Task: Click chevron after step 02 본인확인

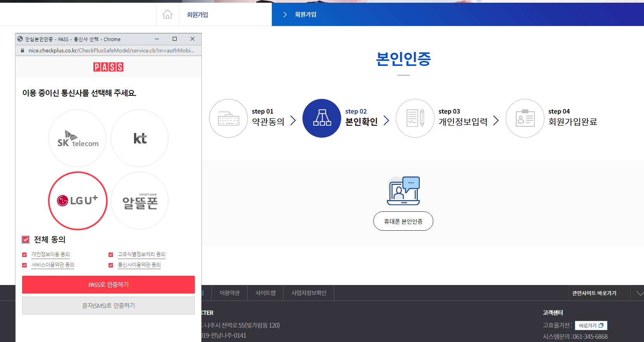Action: (x=386, y=121)
